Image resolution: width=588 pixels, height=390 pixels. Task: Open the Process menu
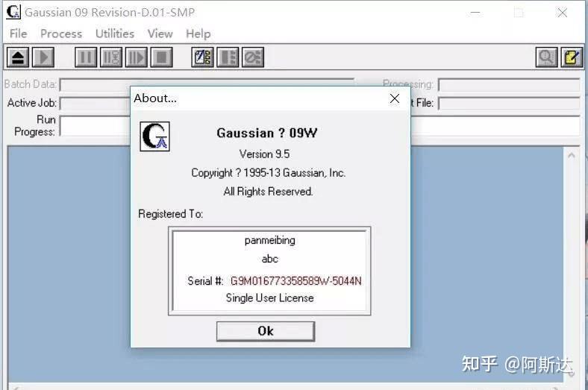(x=61, y=34)
